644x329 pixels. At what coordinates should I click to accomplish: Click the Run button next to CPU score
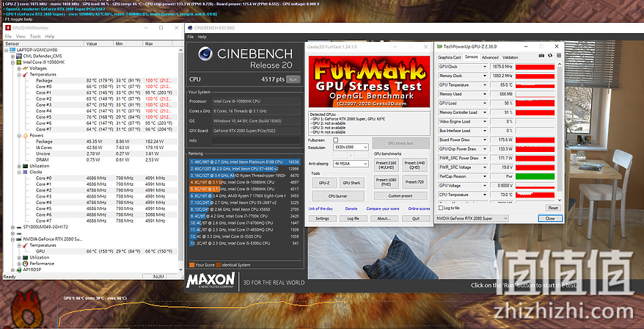293,79
